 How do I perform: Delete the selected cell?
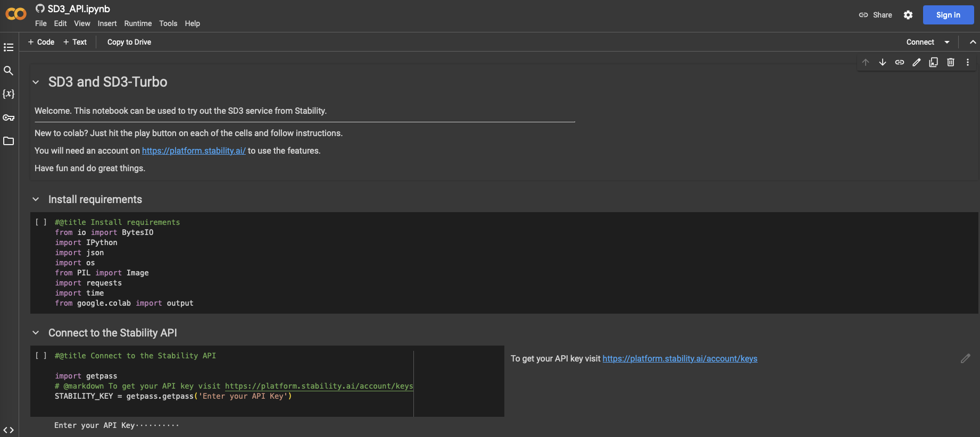click(x=951, y=62)
